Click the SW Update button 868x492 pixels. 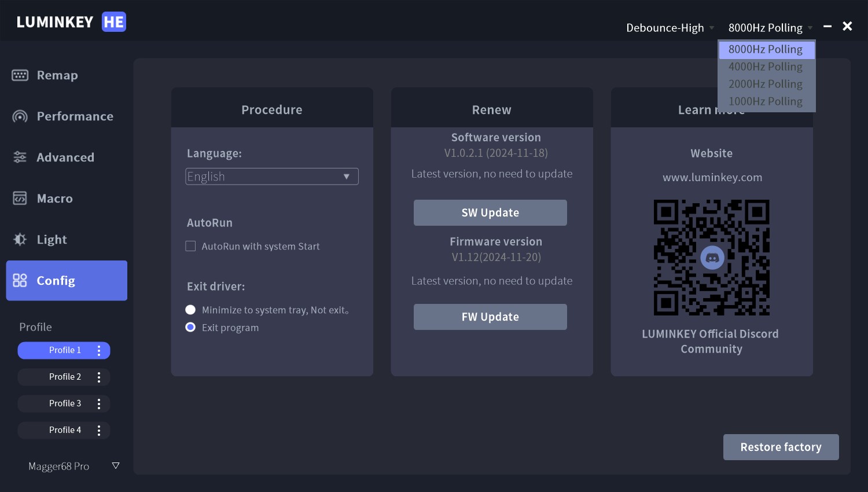pyautogui.click(x=490, y=212)
